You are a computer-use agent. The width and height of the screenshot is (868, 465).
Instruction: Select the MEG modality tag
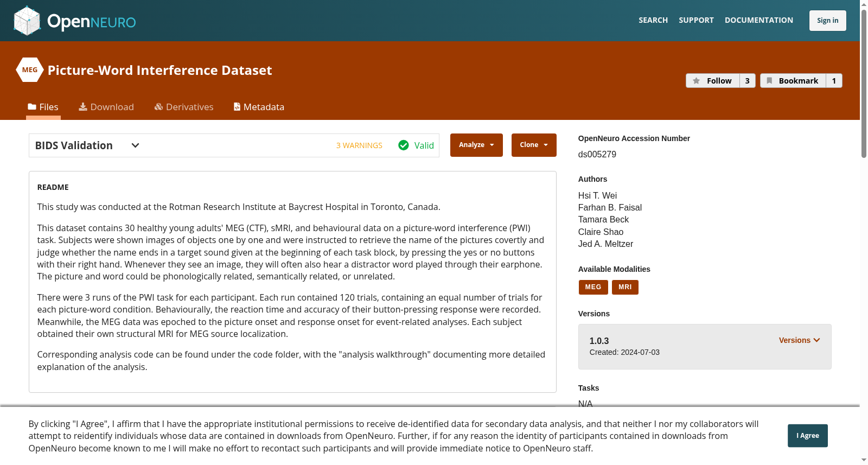click(593, 287)
